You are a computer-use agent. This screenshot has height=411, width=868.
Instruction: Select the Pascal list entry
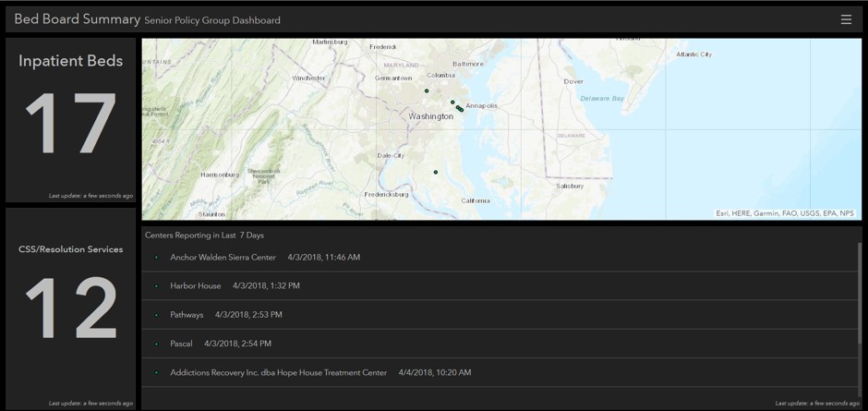[500, 344]
